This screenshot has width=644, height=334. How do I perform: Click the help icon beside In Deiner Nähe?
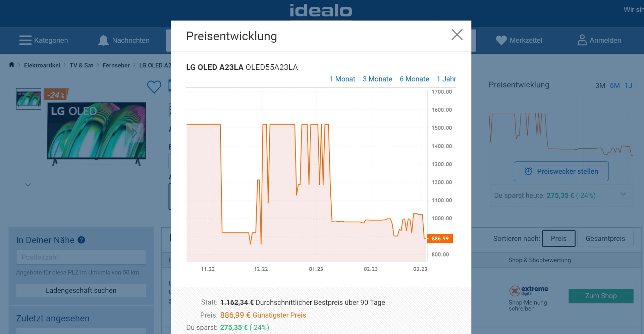[81, 240]
